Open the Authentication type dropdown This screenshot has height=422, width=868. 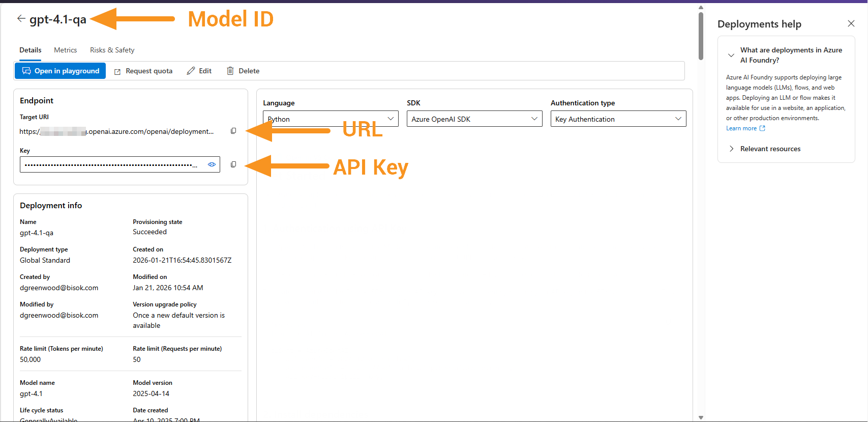618,119
